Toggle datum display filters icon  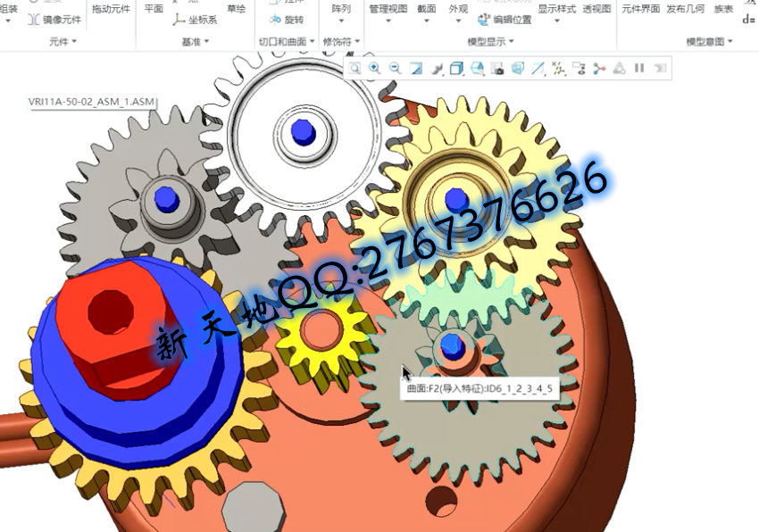click(559, 68)
